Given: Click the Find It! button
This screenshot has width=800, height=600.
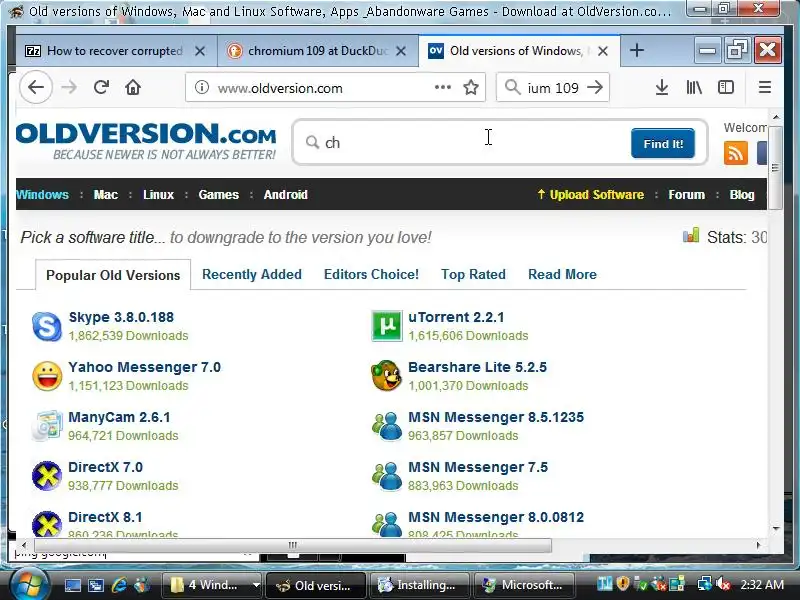Looking at the screenshot, I should pos(663,143).
